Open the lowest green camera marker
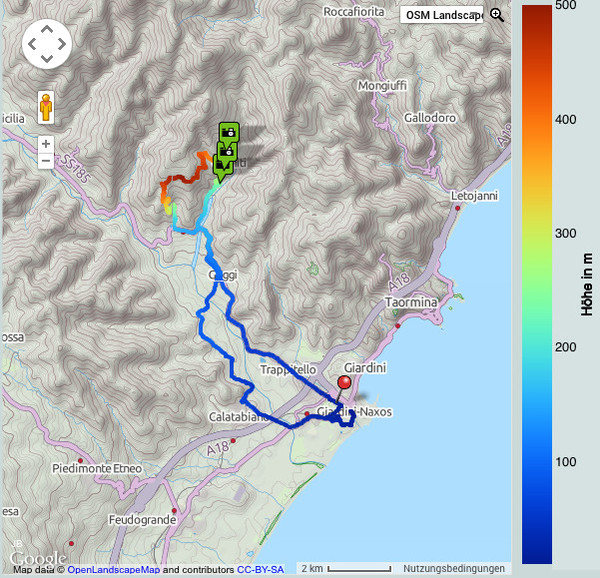The width and height of the screenshot is (600, 578). [220, 165]
